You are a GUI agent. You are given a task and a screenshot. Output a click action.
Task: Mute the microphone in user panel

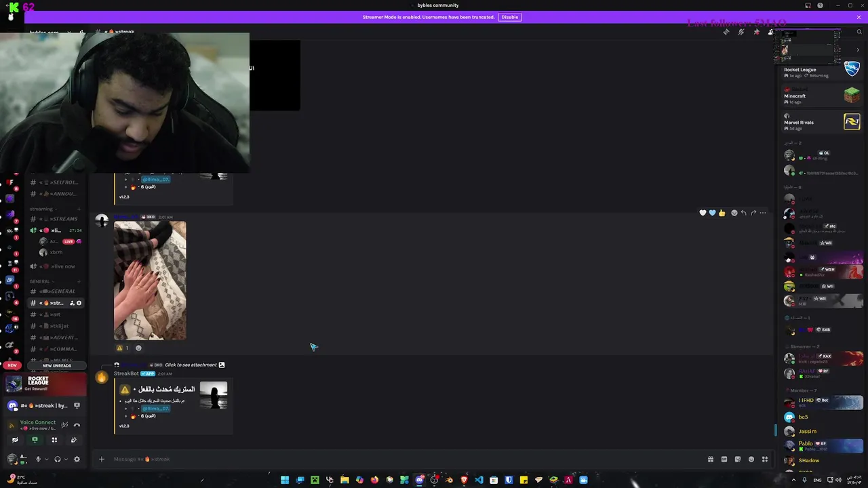point(38,459)
